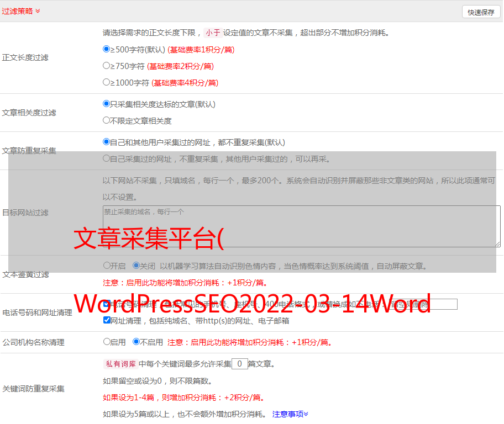This screenshot has width=504, height=424.
Task: Select 启用 radio for 公司机构名称清理
Action: coord(107,342)
